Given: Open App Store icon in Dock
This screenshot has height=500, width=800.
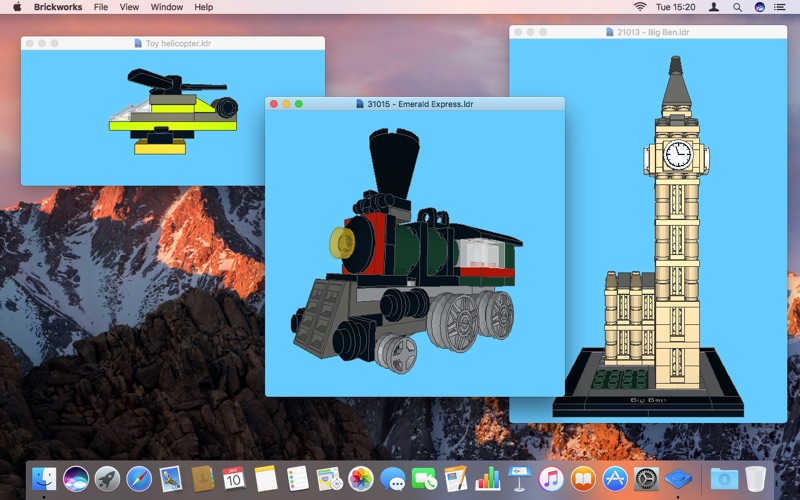Looking at the screenshot, I should click(615, 479).
